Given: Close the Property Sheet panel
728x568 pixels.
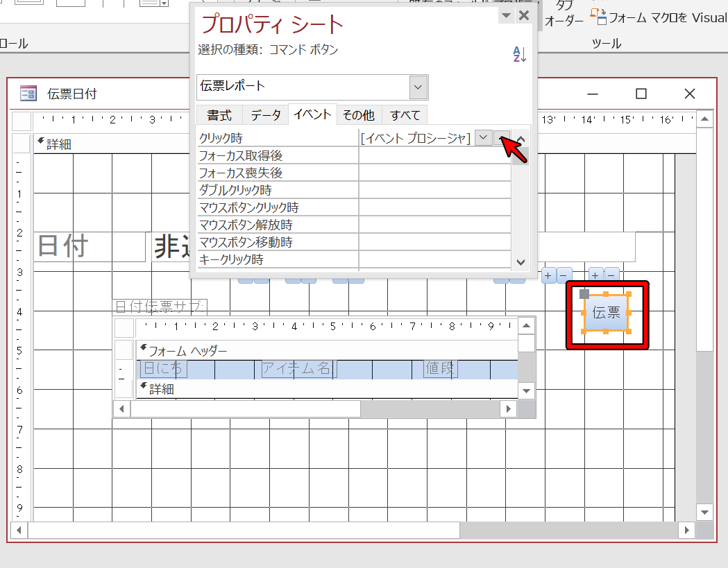Looking at the screenshot, I should click(524, 16).
